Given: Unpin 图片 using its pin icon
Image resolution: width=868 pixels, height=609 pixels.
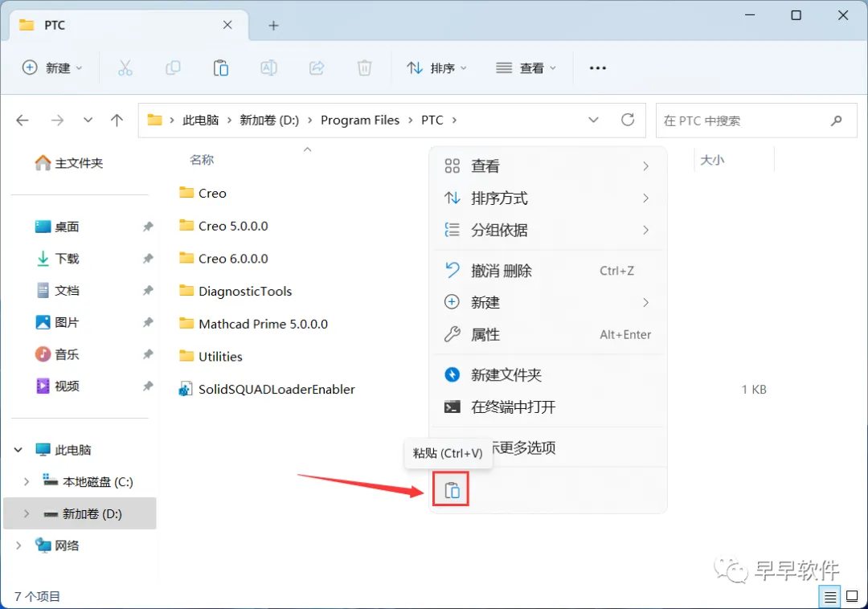Looking at the screenshot, I should pyautogui.click(x=148, y=322).
